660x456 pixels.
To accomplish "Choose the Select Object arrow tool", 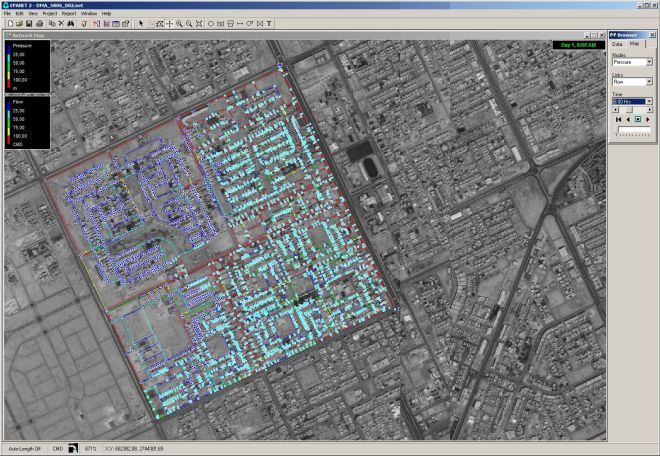I will 141,23.
